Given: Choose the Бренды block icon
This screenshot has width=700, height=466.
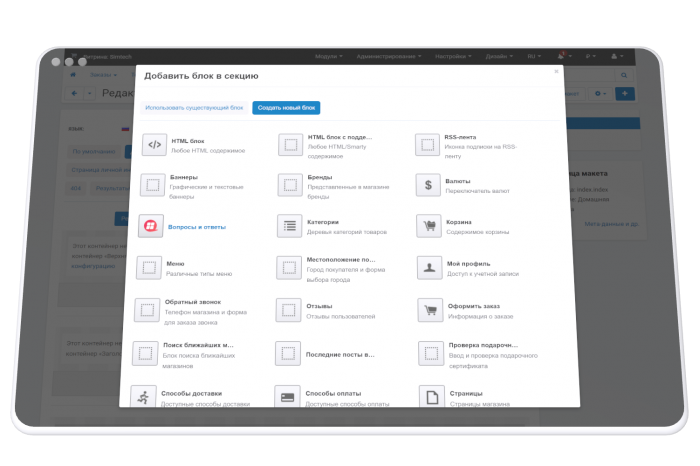Looking at the screenshot, I should point(290,185).
